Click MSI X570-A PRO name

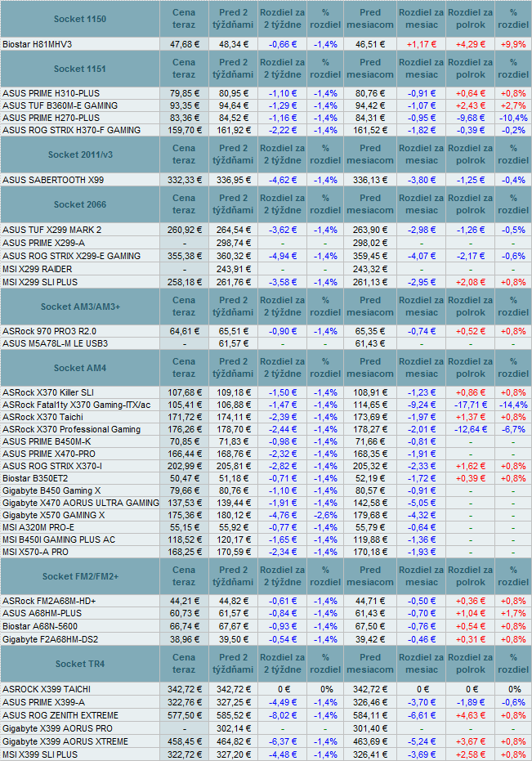tap(35, 553)
